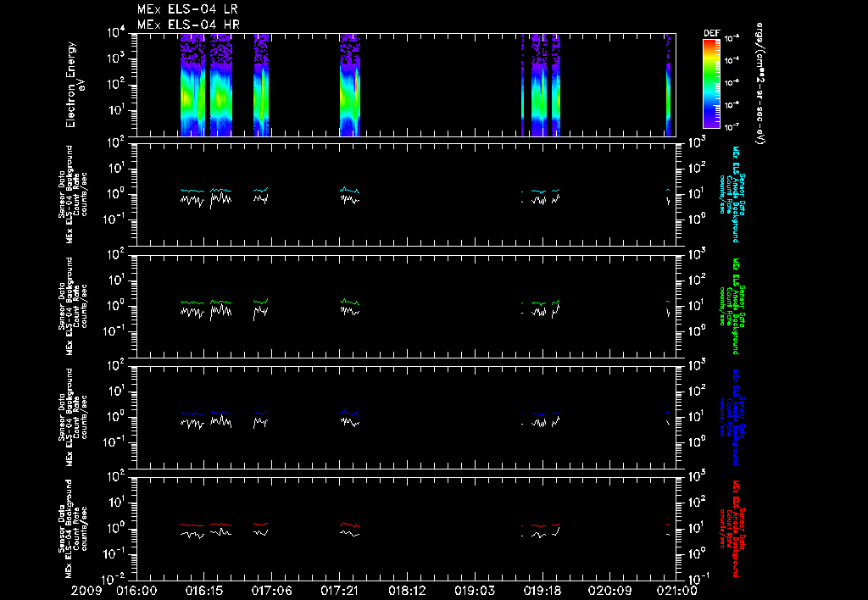The width and height of the screenshot is (868, 600).
Task: Click the green-trace panel's left "Background Count Rate" label
Action: 73,306
